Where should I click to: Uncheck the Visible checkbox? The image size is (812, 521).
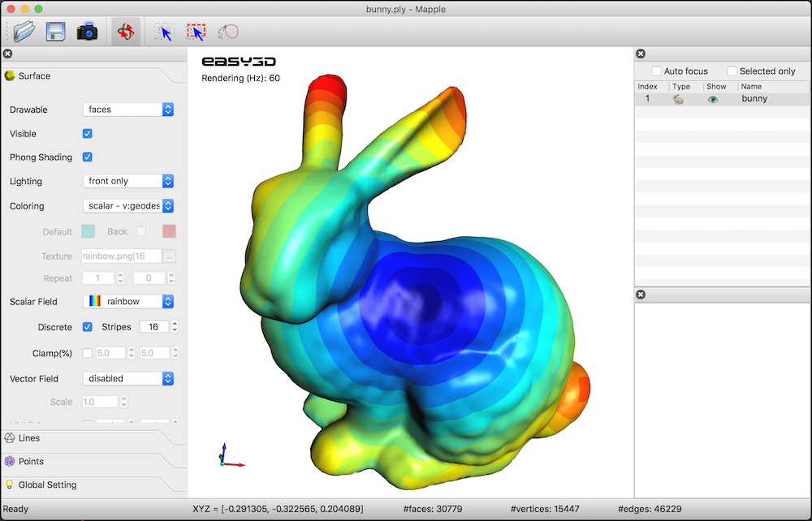[88, 133]
